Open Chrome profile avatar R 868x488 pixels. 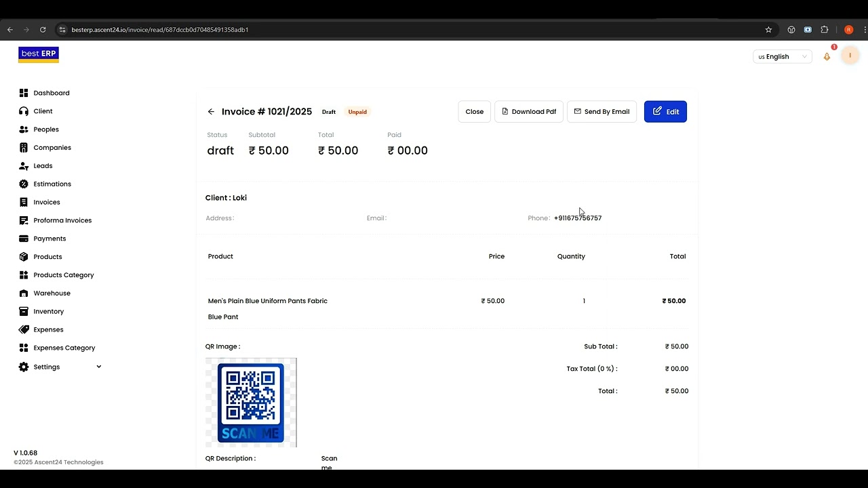point(848,30)
